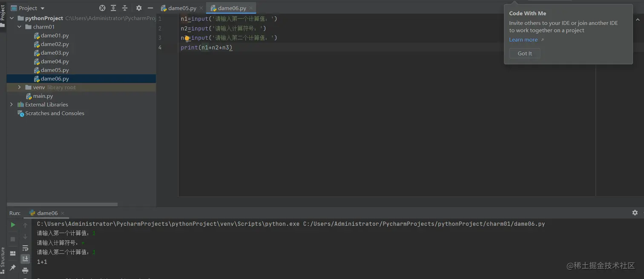Click the down arrow in Run toolbar
The width and height of the screenshot is (644, 279).
25,236
